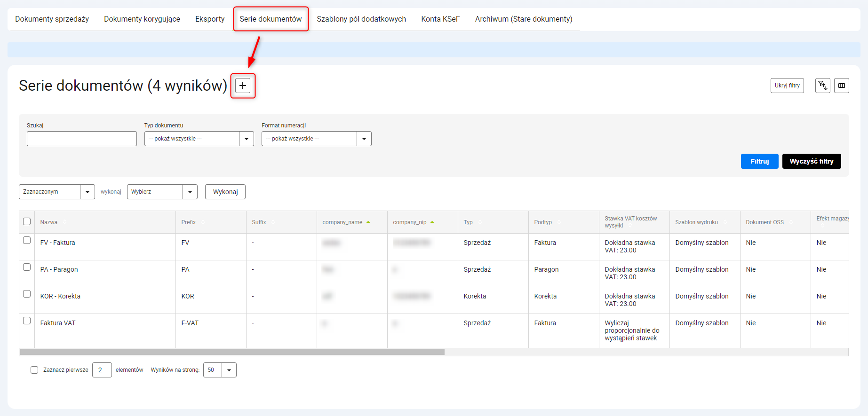This screenshot has height=416, width=868.
Task: Open Szablony pól dodatkowych tab
Action: coord(361,19)
